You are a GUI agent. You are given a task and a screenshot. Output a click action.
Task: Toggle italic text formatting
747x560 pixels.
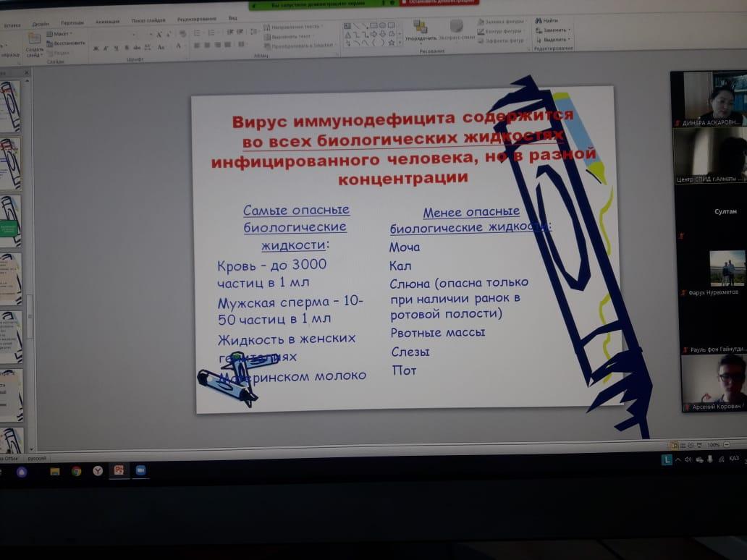(106, 48)
